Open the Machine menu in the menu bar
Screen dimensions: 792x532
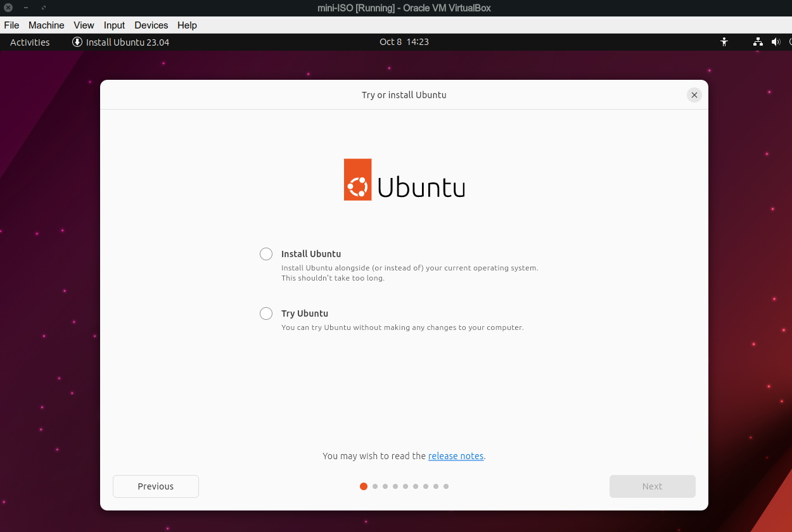pyautogui.click(x=46, y=25)
